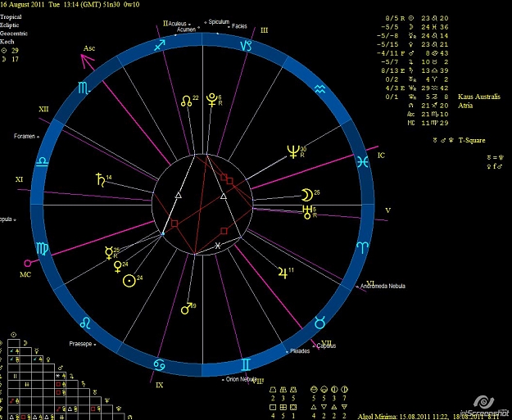Image resolution: width=512 pixels, height=420 pixels.
Task: Click the Pisces sign glyph on the zodiac ring
Action: pos(363,162)
